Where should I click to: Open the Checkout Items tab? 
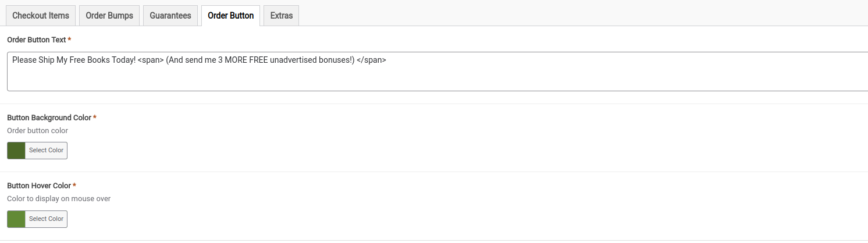tap(41, 16)
